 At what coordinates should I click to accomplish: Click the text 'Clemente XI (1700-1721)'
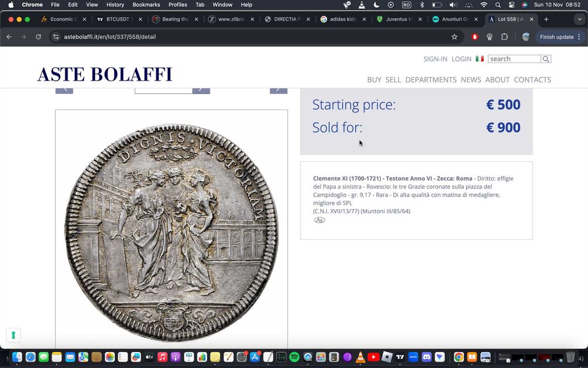pyautogui.click(x=347, y=178)
